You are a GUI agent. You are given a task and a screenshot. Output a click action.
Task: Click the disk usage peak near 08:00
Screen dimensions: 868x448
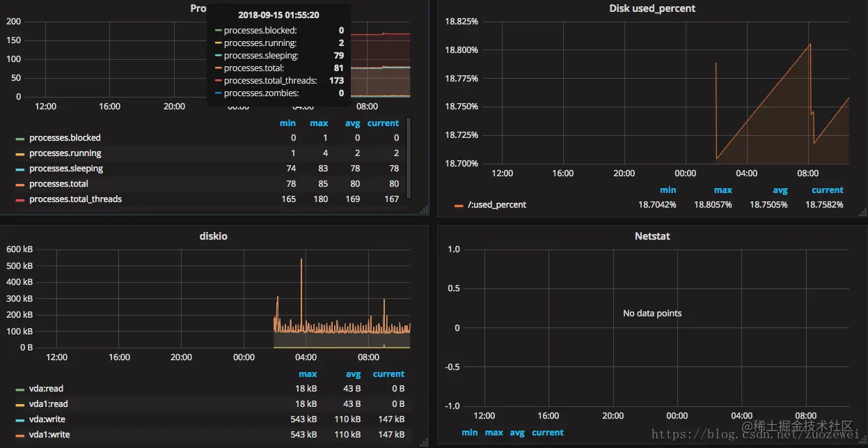(x=810, y=45)
